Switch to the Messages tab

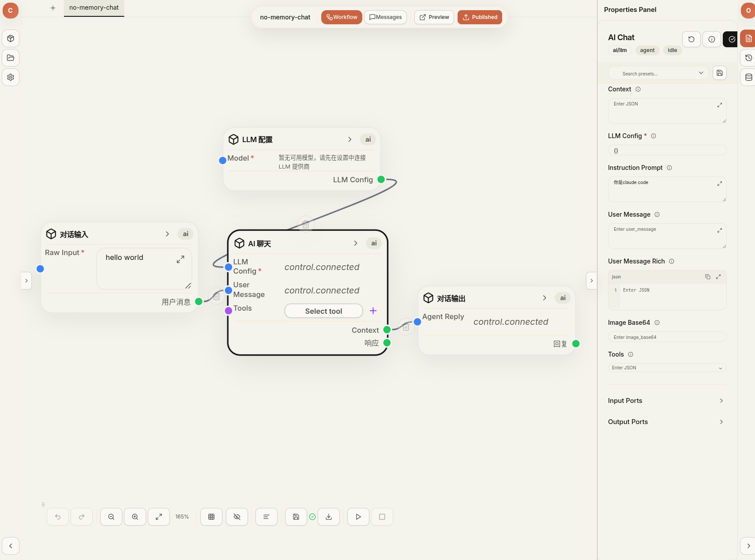385,17
